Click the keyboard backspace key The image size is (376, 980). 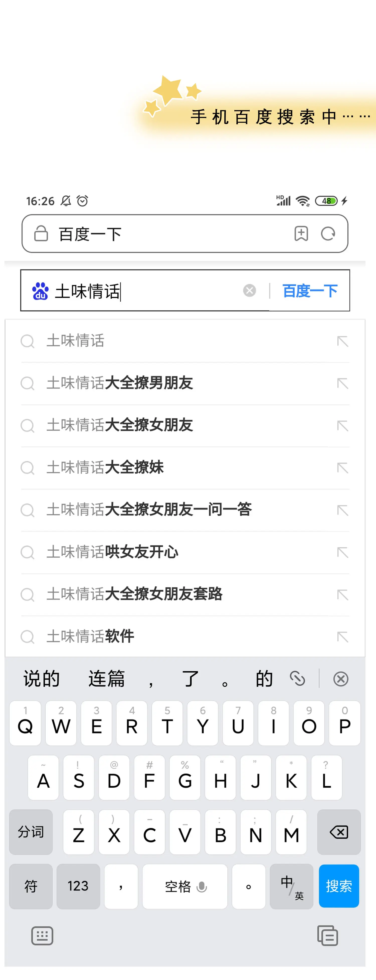[x=339, y=832]
